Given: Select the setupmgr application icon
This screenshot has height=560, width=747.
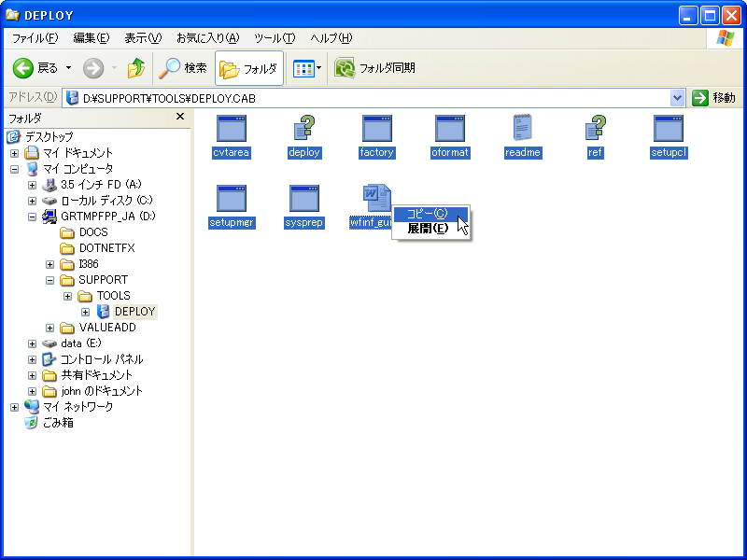Looking at the screenshot, I should (x=232, y=199).
